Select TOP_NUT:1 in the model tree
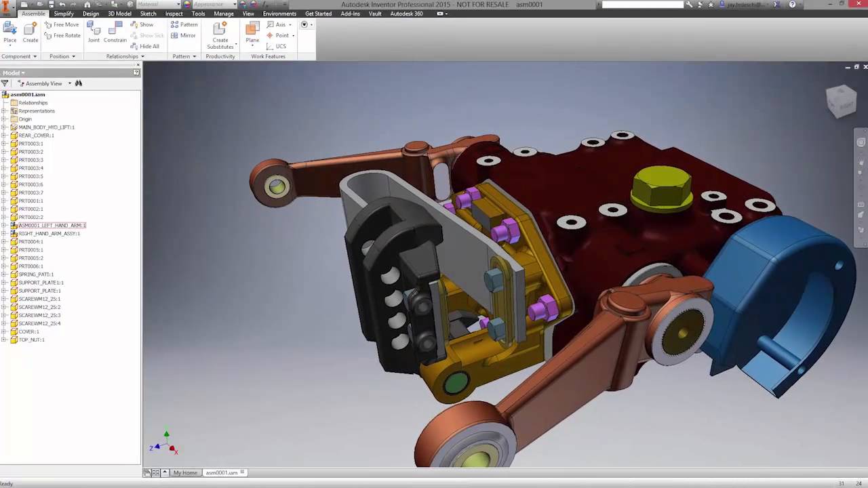This screenshot has width=868, height=488. tap(31, 340)
